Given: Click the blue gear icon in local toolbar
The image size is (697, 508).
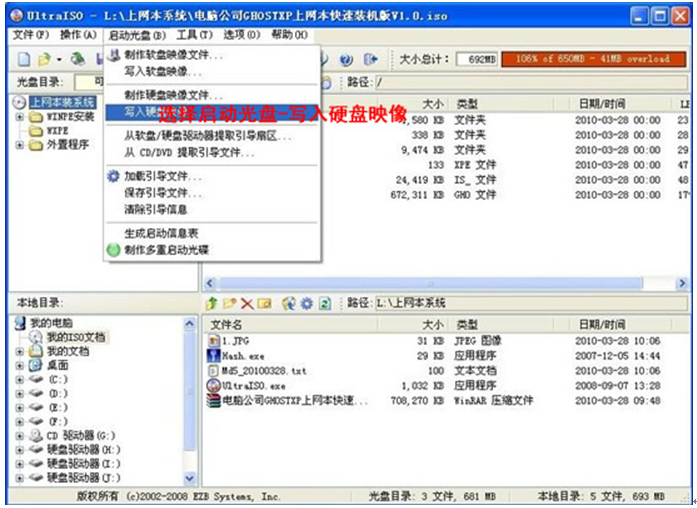Looking at the screenshot, I should 307,304.
